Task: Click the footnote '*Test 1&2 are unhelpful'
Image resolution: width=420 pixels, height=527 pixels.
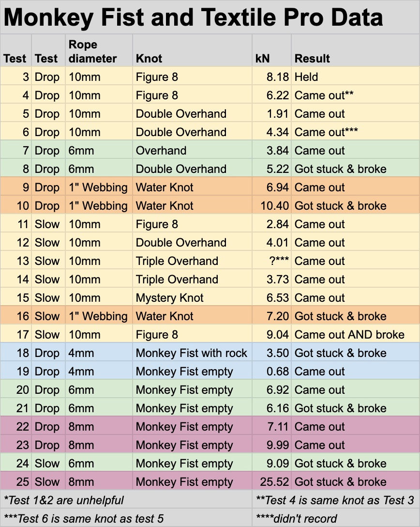Action: tap(64, 500)
